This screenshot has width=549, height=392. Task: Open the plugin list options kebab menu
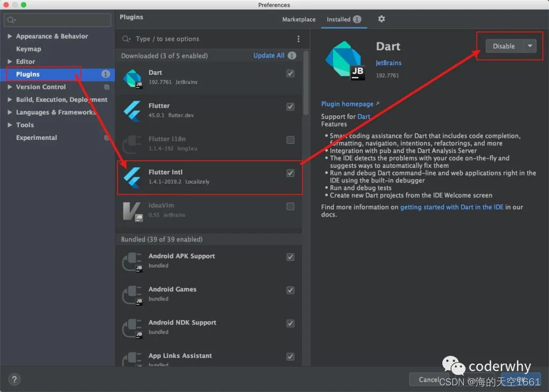pos(298,39)
